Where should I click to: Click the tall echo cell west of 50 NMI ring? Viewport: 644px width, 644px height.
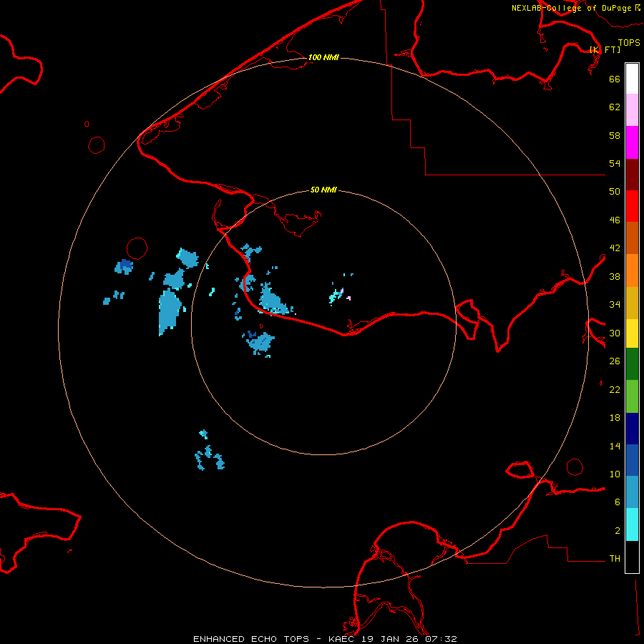point(170,311)
